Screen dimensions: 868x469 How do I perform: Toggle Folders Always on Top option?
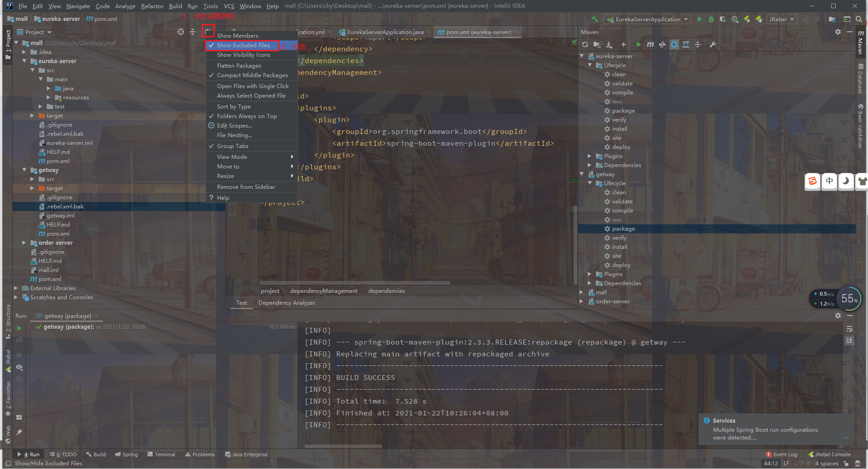click(252, 116)
